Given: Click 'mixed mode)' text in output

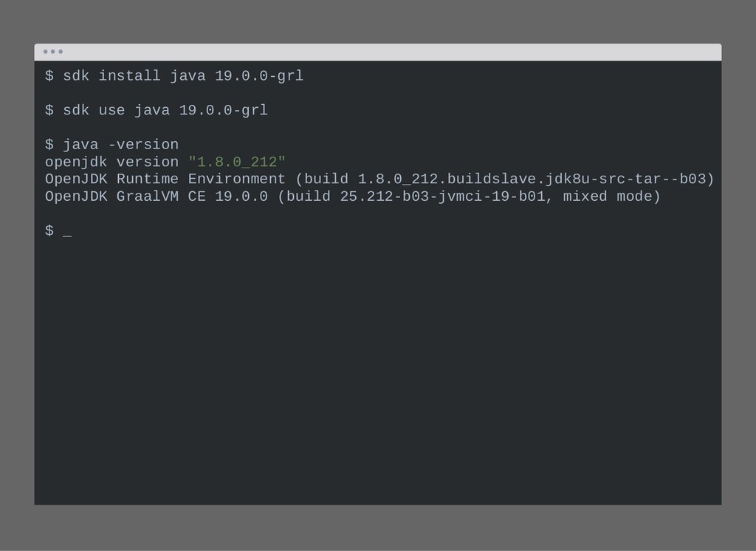Looking at the screenshot, I should (x=611, y=196).
